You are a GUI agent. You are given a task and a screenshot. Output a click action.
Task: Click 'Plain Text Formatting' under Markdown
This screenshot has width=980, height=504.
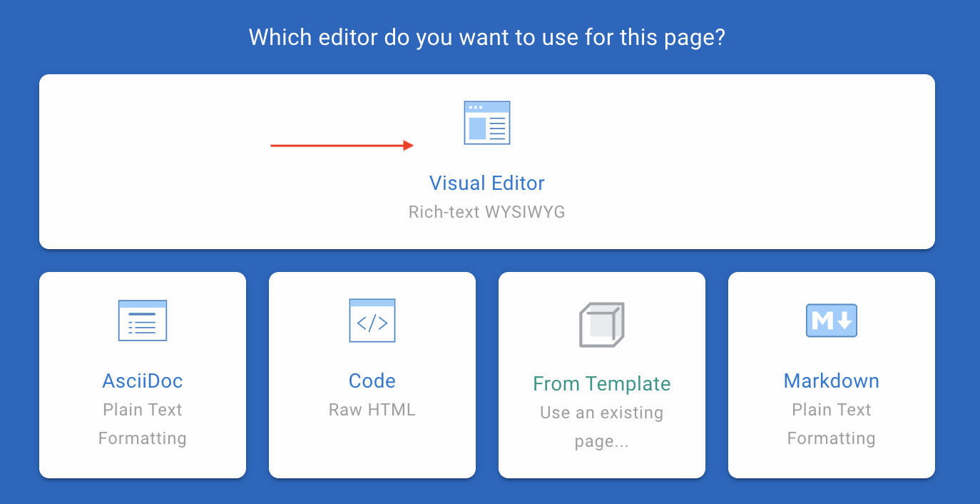[831, 424]
